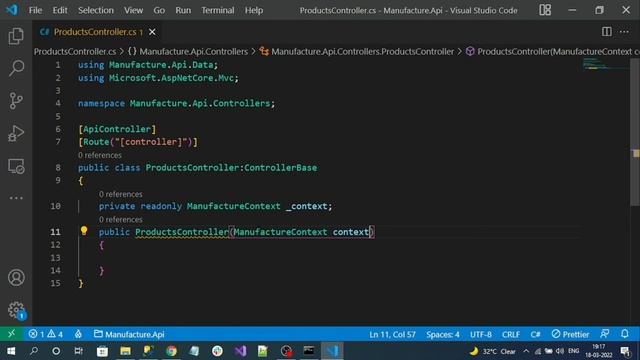Image resolution: width=640 pixels, height=360 pixels.
Task: Open remote window indicator in status bar
Action: (11, 334)
